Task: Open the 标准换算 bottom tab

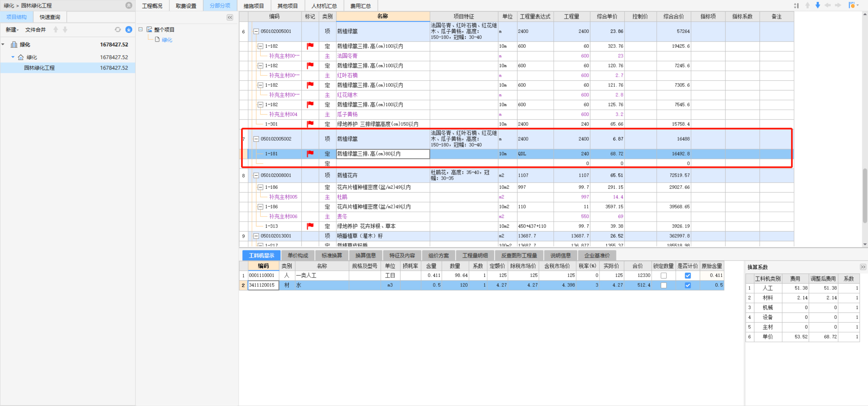Action: (x=332, y=256)
